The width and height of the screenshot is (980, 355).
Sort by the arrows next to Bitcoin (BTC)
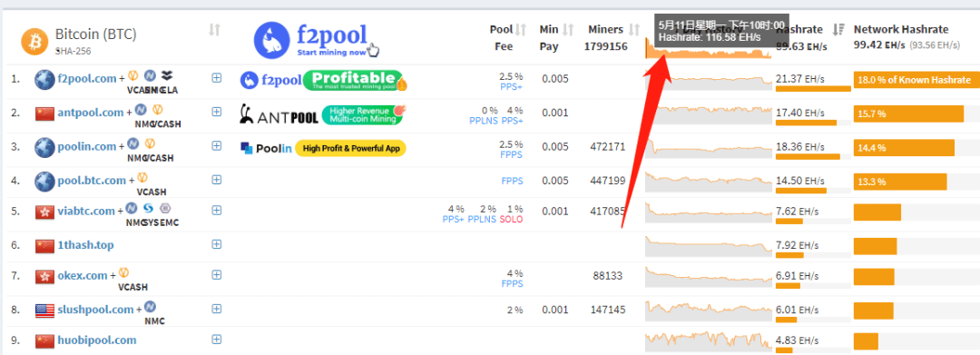tap(214, 29)
